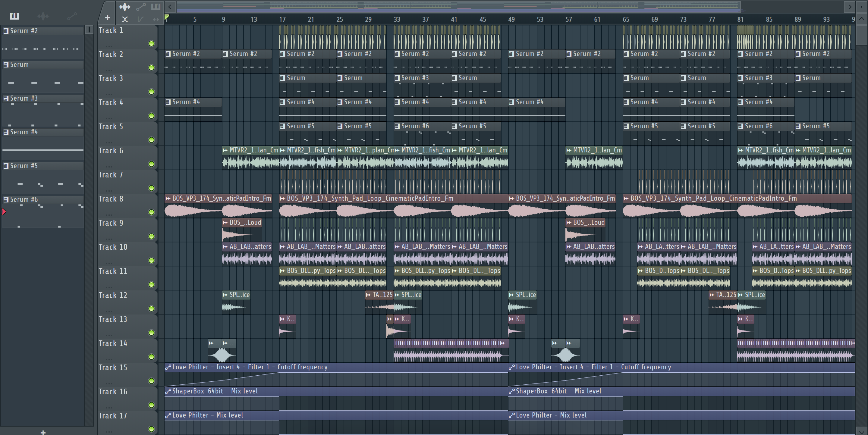Click the red arrow marker beside Serum #6
The height and width of the screenshot is (435, 868).
4,212
